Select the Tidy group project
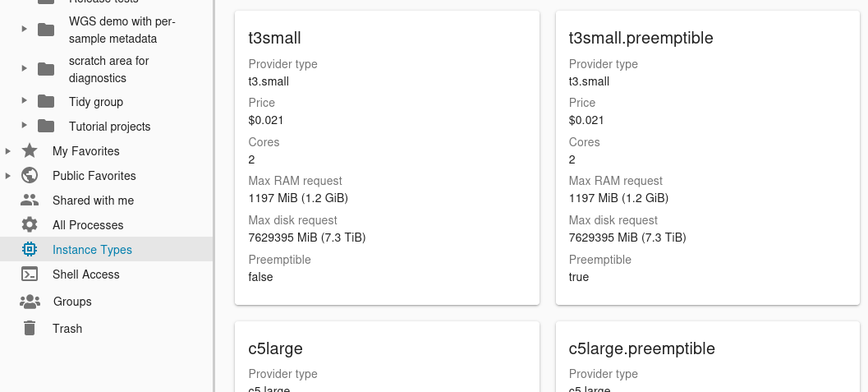The height and width of the screenshot is (392, 868). 95,102
